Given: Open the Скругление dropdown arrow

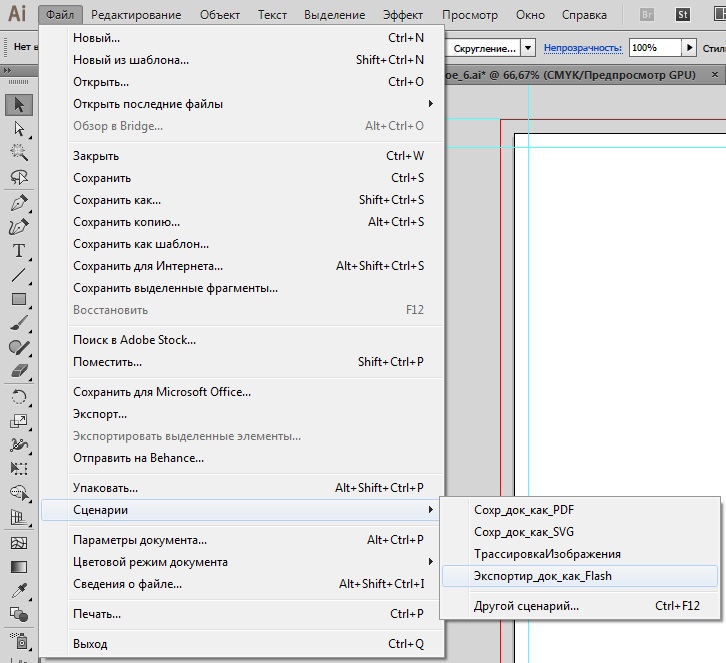Looking at the screenshot, I should [528, 48].
